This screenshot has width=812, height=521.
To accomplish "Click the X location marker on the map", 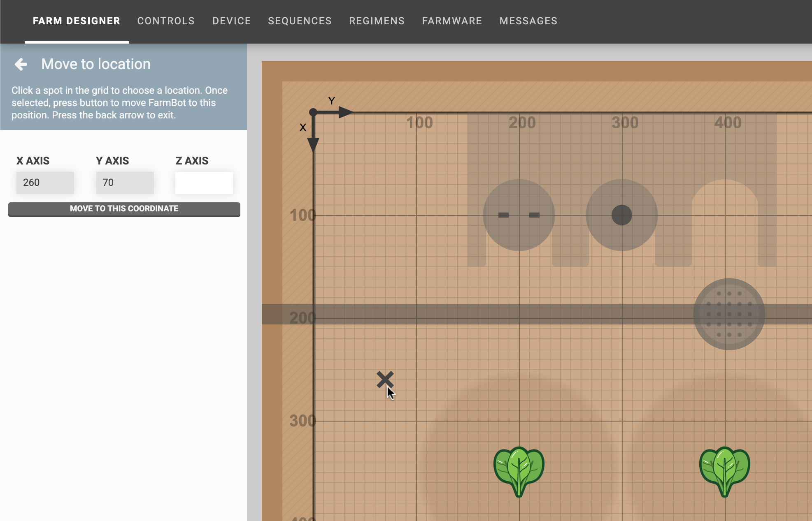I will click(x=386, y=379).
